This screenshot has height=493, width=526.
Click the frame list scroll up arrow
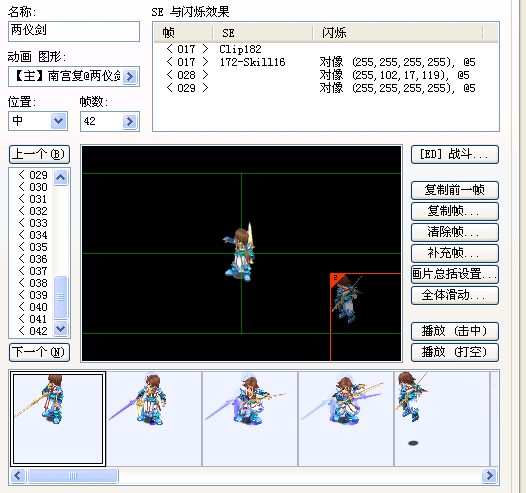click(x=61, y=177)
